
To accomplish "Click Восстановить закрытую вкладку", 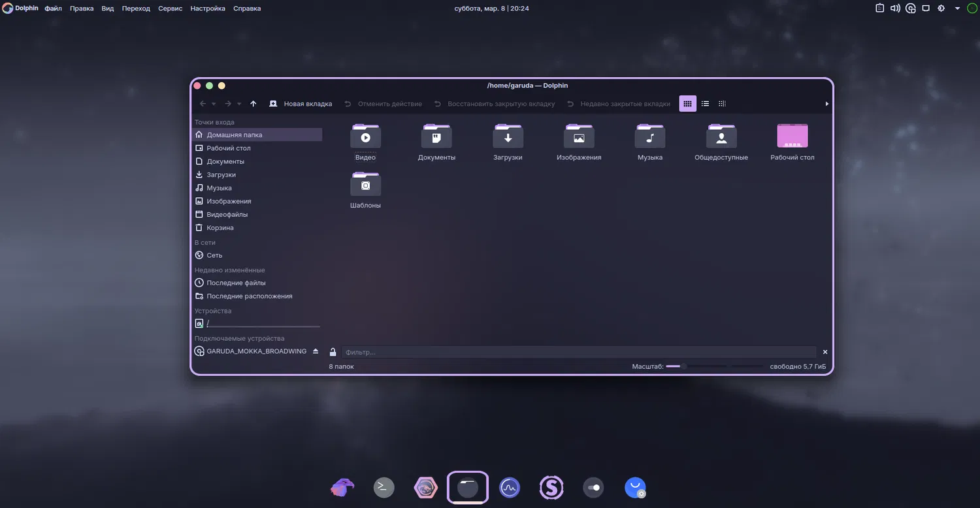I will (x=494, y=104).
